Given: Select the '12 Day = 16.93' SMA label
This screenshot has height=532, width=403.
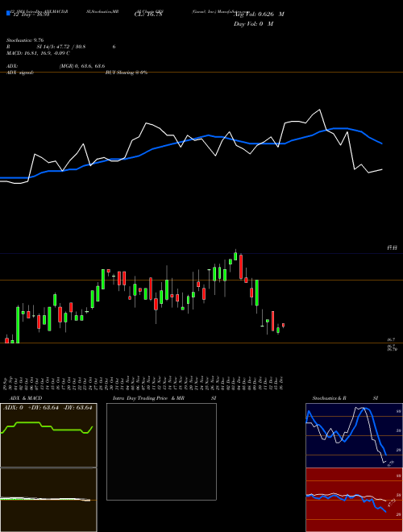Looking at the screenshot, I should click(x=30, y=15).
